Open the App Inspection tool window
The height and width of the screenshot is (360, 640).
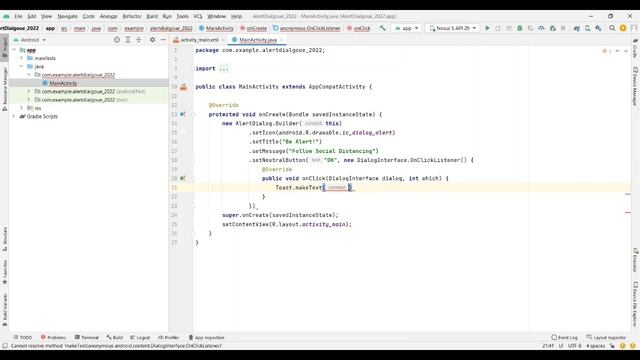[206, 338]
